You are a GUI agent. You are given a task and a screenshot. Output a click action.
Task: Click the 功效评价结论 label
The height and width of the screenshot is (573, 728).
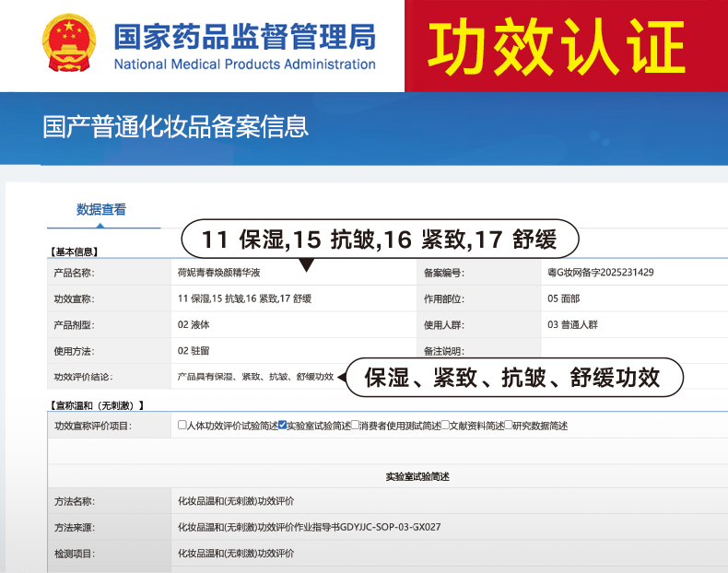click(84, 377)
